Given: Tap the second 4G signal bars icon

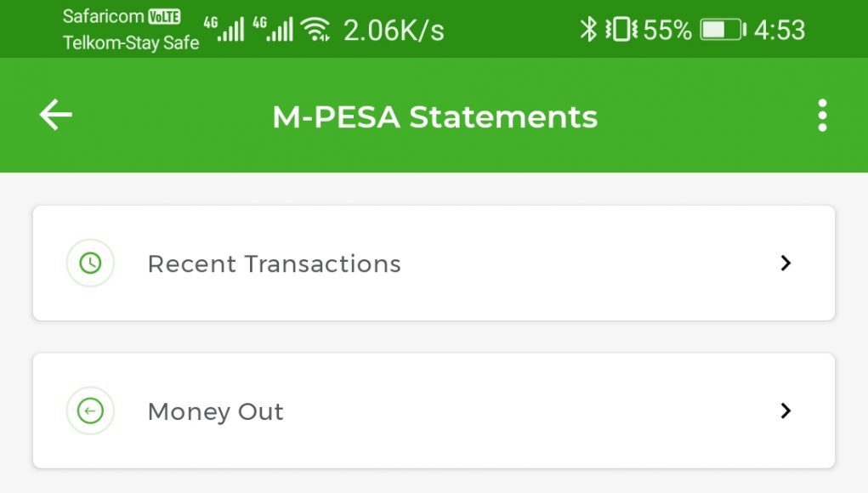Looking at the screenshot, I should tap(272, 30).
